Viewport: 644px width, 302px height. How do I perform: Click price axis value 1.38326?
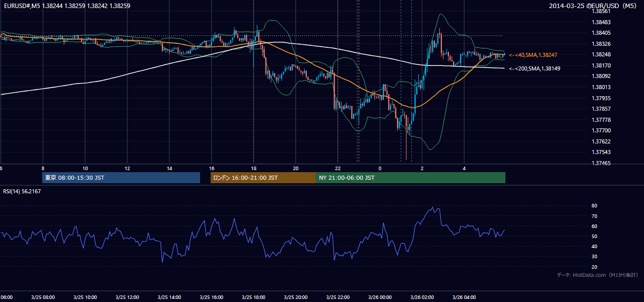(x=601, y=44)
